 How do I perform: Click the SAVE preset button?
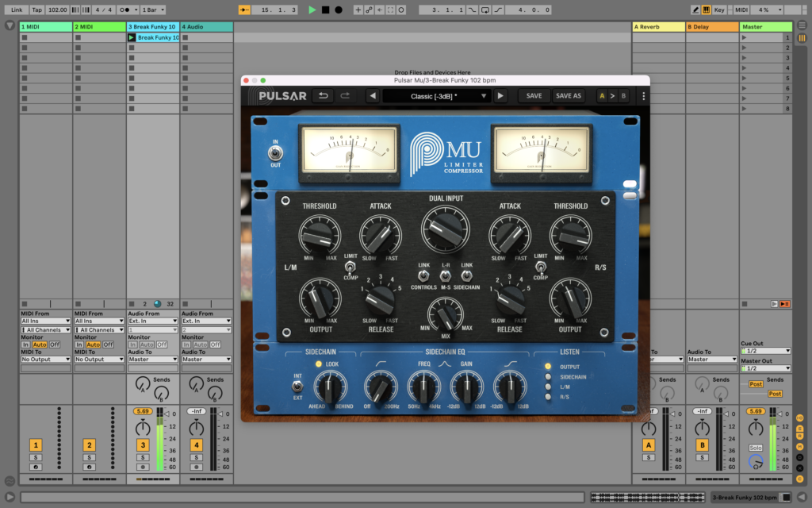pos(534,96)
